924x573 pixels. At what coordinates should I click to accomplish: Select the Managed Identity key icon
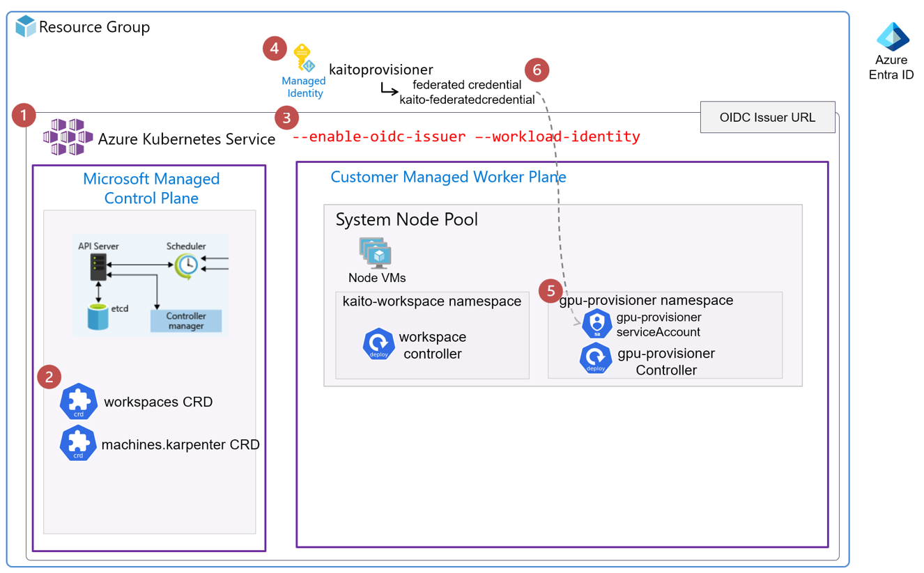[303, 58]
